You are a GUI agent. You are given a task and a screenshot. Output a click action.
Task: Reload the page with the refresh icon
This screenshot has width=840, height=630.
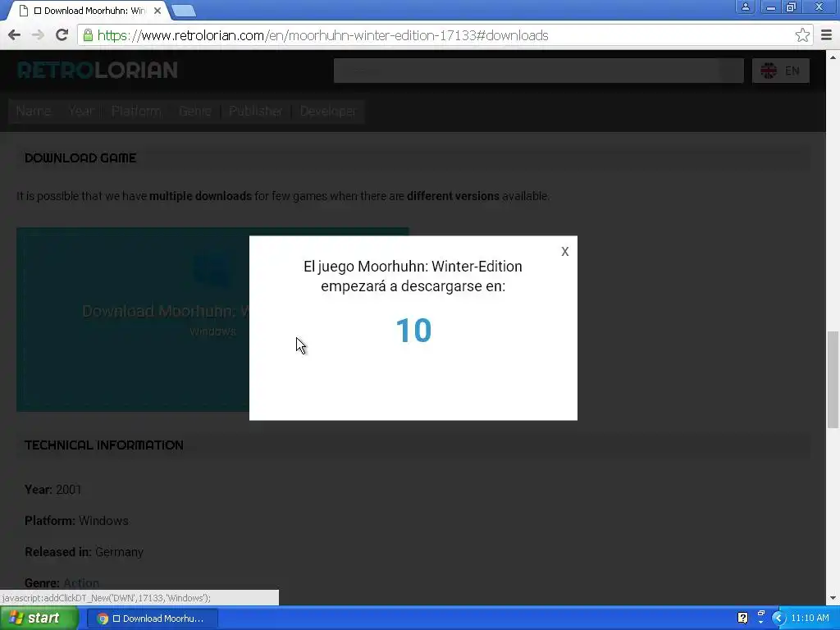[x=62, y=35]
